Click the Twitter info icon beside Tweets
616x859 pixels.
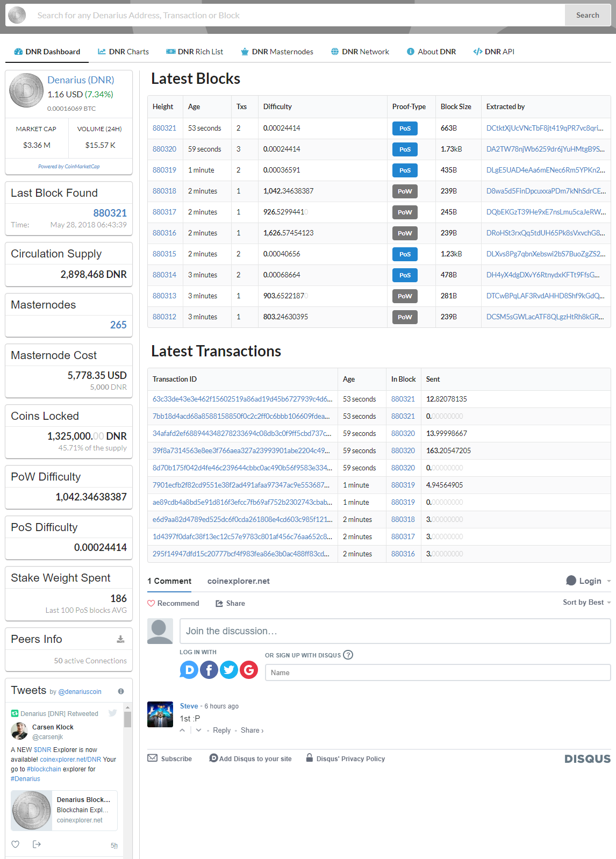[121, 691]
